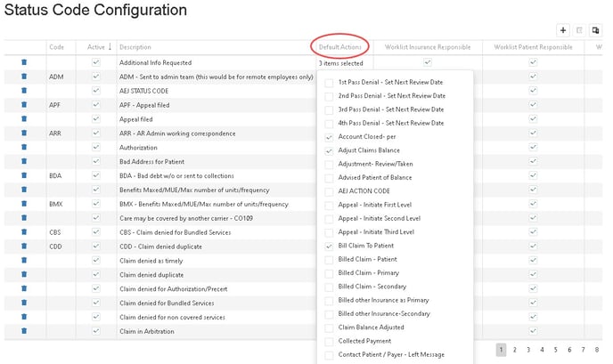613x364 pixels.
Task: Select Collected Payment from actions list
Action: coord(330,341)
